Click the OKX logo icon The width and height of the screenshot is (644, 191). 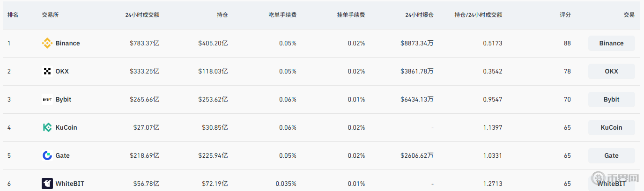pos(47,72)
